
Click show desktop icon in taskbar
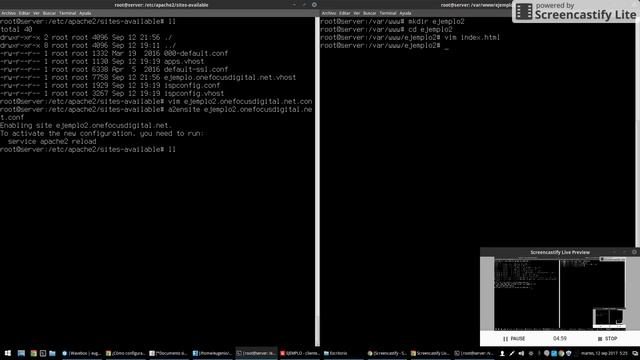[x=21, y=353]
